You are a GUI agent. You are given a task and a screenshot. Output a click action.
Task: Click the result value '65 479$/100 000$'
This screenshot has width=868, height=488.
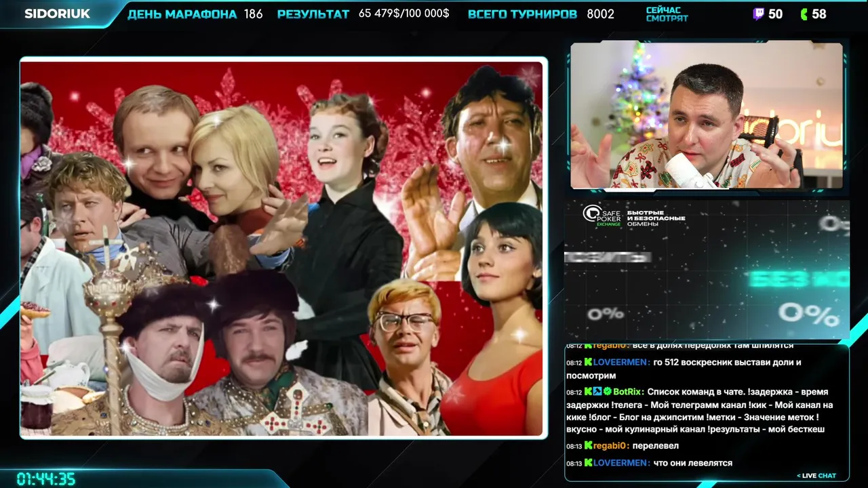click(403, 14)
